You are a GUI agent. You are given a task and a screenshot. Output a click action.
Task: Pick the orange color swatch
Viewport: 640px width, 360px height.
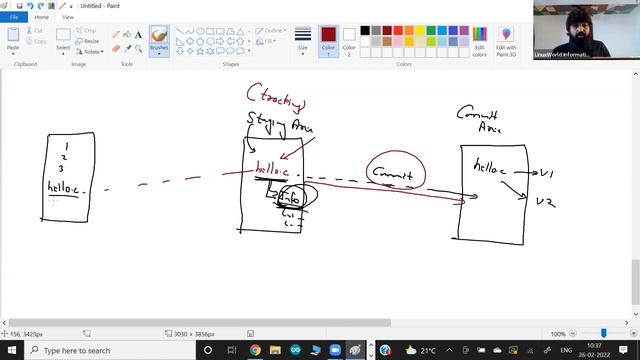coord(409,31)
